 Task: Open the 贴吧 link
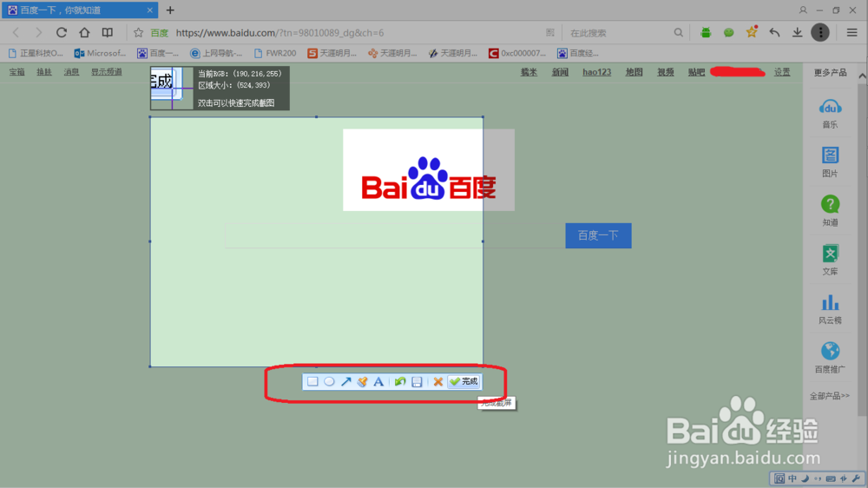[x=696, y=72]
